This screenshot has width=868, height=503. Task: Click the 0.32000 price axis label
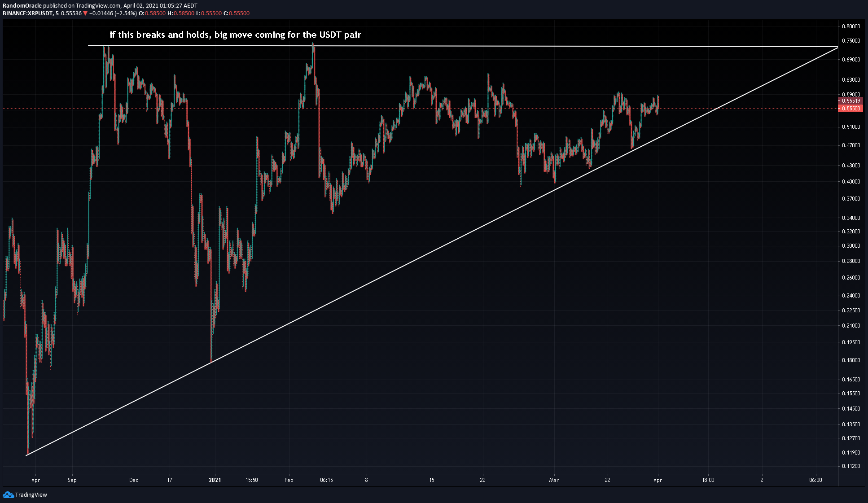[851, 232]
